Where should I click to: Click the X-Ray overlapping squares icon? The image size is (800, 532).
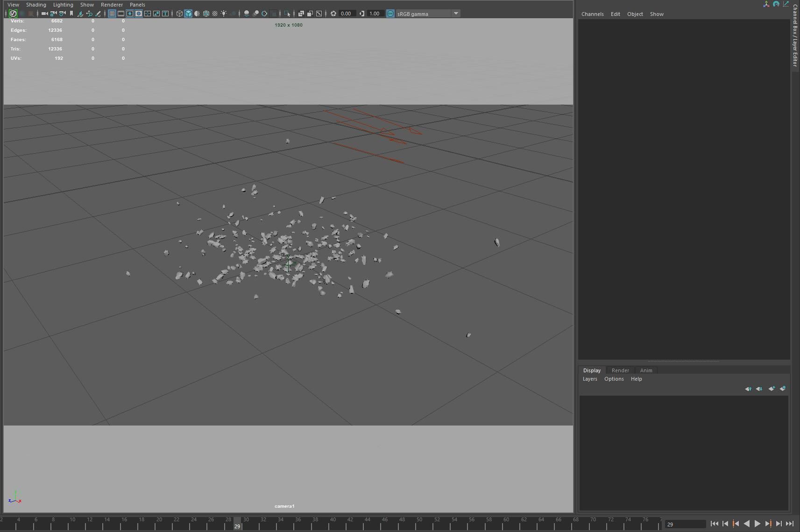301,14
